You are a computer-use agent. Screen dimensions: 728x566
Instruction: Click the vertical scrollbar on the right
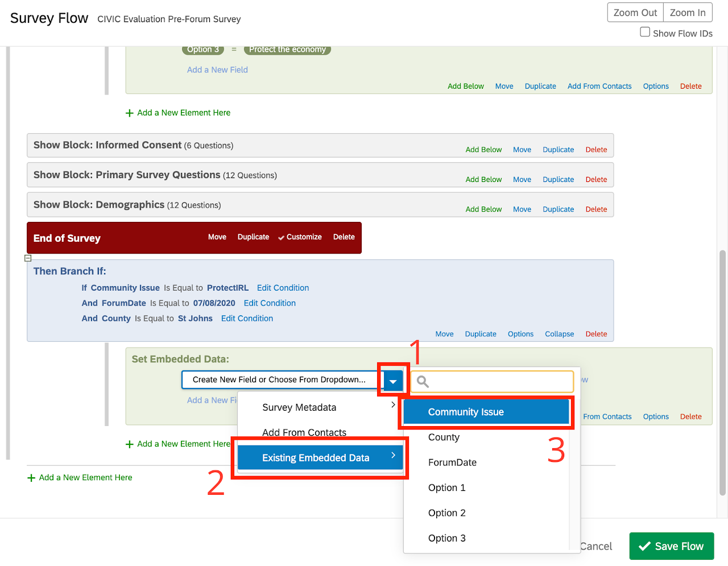coord(723,370)
